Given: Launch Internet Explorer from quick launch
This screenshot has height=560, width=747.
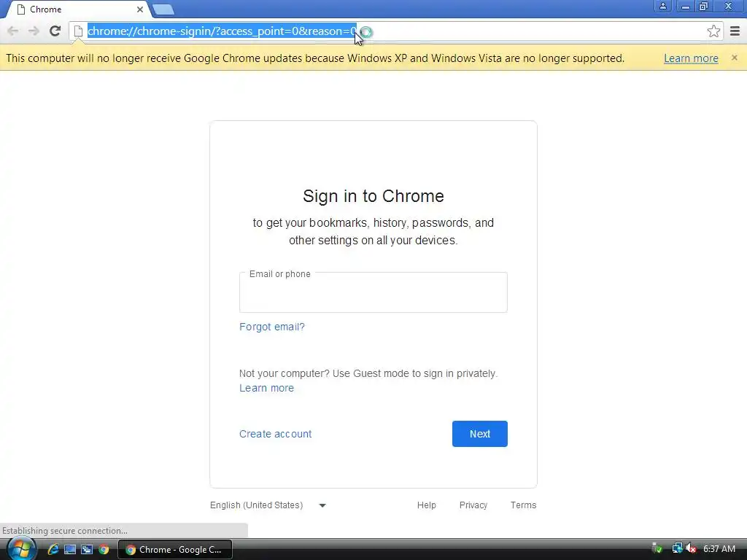Looking at the screenshot, I should click(53, 550).
